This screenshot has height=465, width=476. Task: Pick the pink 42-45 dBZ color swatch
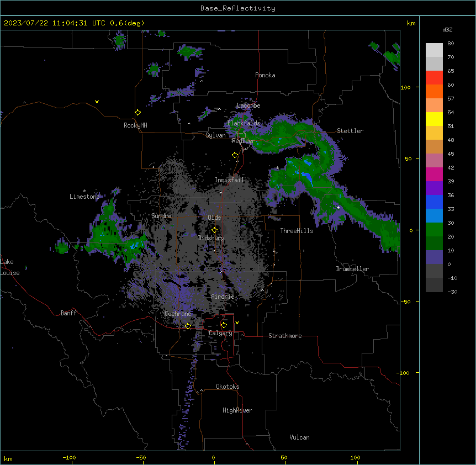pos(434,161)
